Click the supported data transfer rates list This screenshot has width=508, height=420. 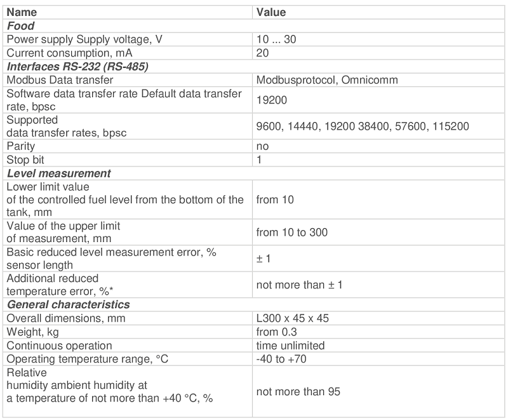tap(363, 126)
